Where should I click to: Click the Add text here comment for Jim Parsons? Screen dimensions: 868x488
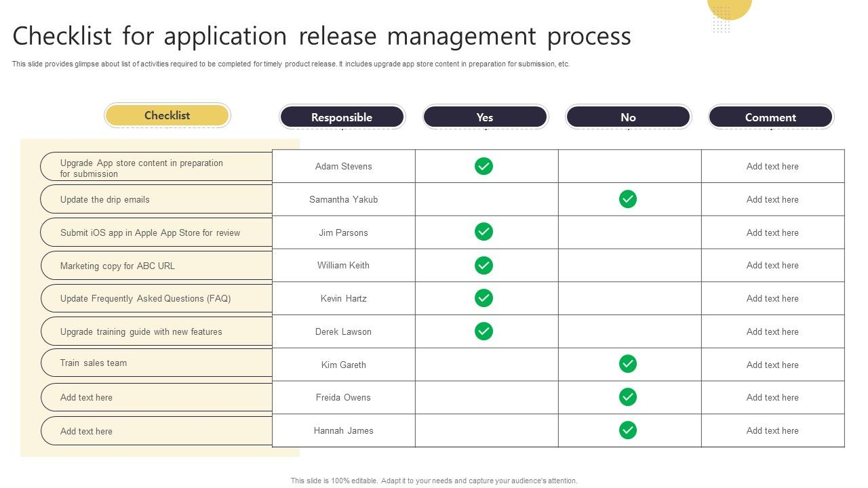[772, 232]
